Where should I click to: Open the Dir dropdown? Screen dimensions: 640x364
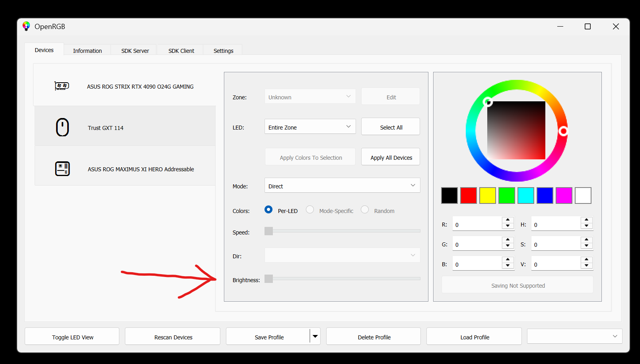(342, 256)
